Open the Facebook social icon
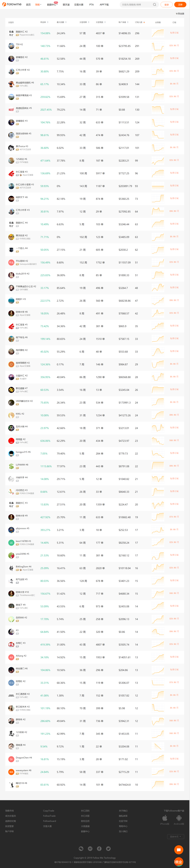190x868 pixels. (99, 848)
